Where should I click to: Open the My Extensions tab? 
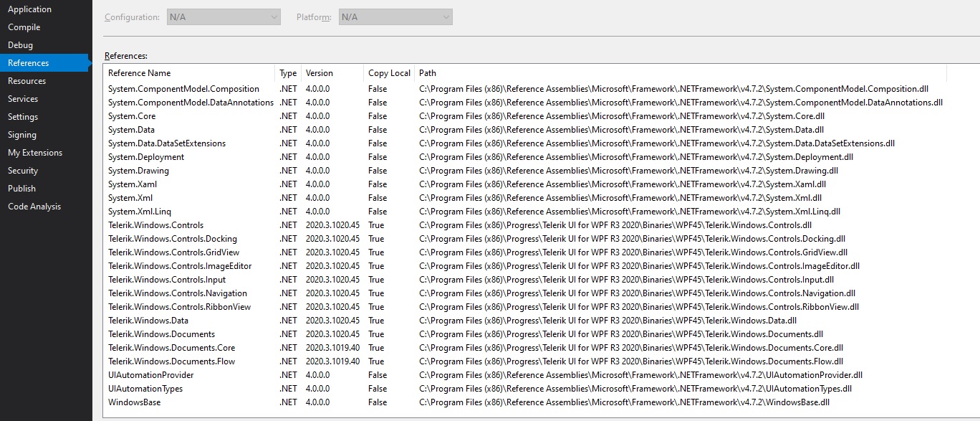pos(35,153)
